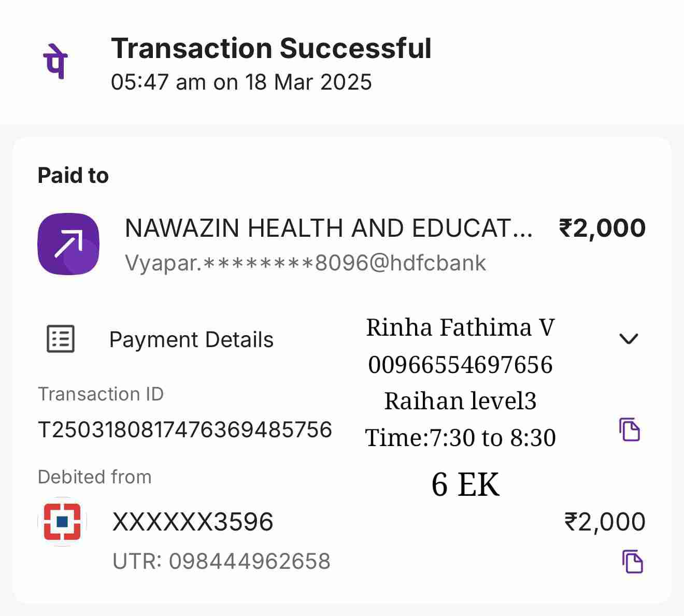The width and height of the screenshot is (684, 616).
Task: Click the purple arrow merchant icon
Action: (68, 243)
